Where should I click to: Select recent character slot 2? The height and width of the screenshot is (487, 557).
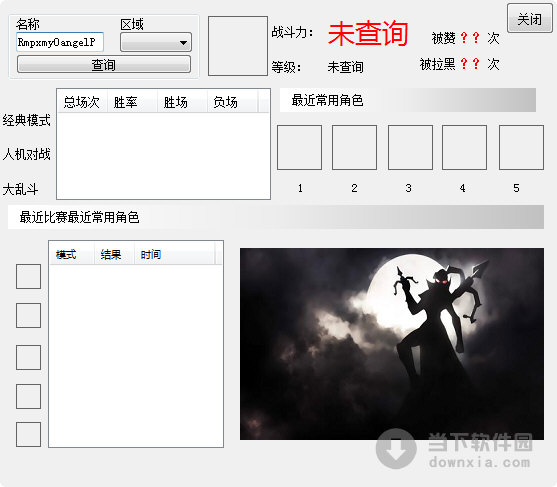355,147
